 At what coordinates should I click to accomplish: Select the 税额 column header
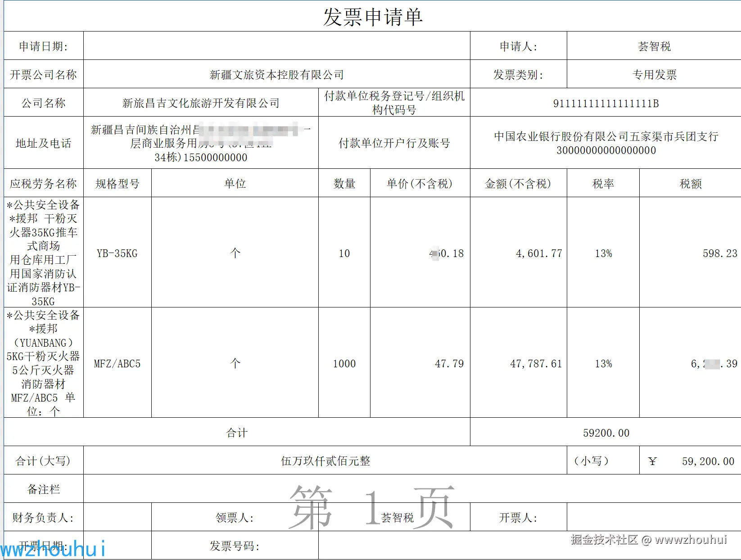pyautogui.click(x=691, y=183)
